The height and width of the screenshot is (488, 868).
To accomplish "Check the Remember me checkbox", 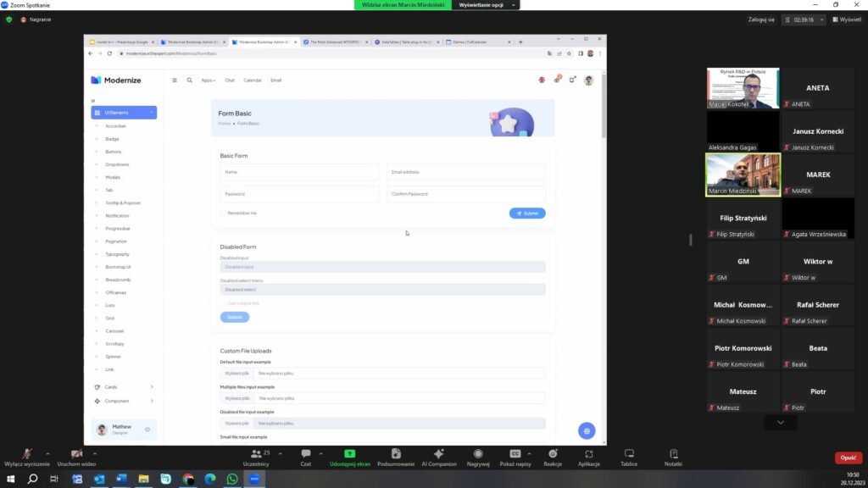I will coord(223,213).
